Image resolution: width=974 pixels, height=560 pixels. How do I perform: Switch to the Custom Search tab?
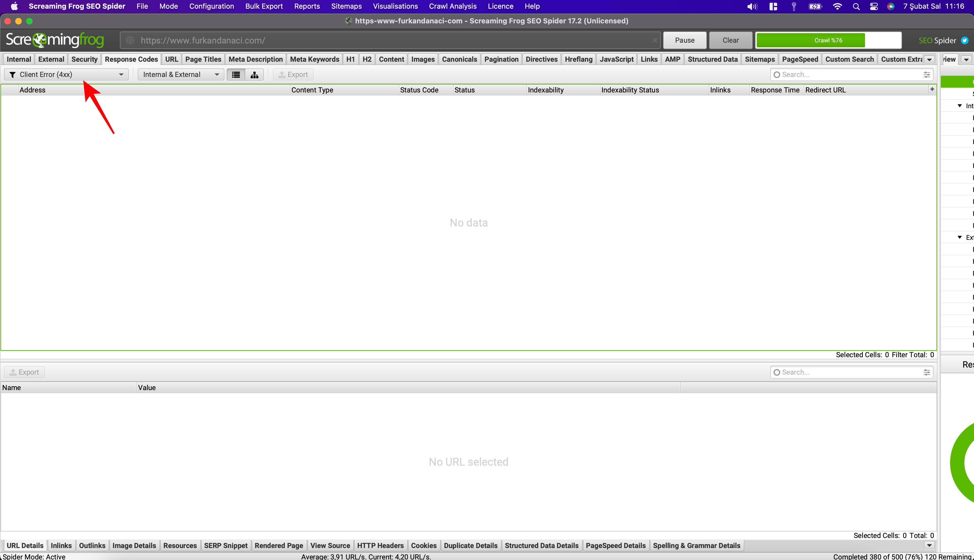[x=849, y=59]
